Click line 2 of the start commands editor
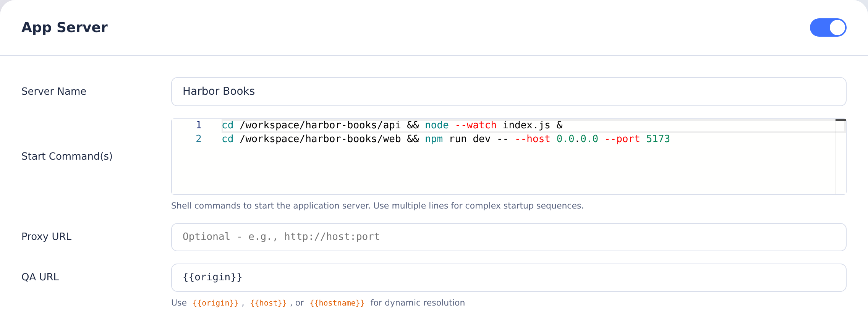Viewport: 868px width, 317px height. coord(446,139)
